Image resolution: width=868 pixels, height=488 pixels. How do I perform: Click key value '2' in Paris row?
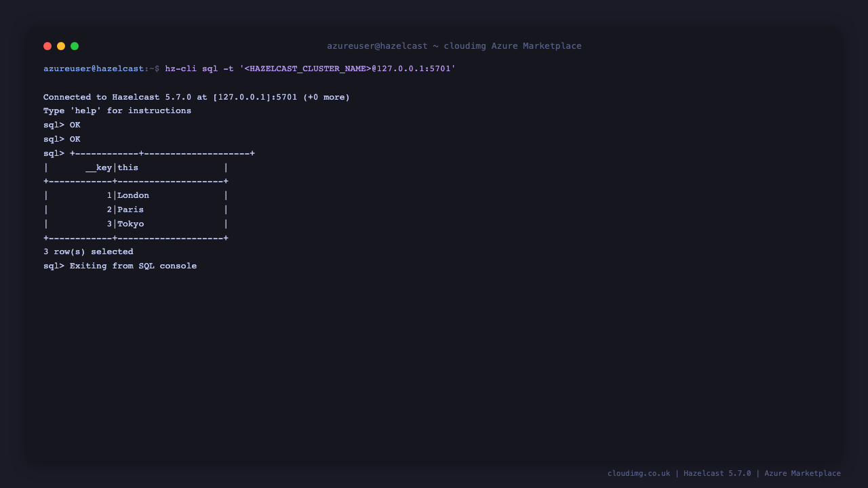click(109, 209)
